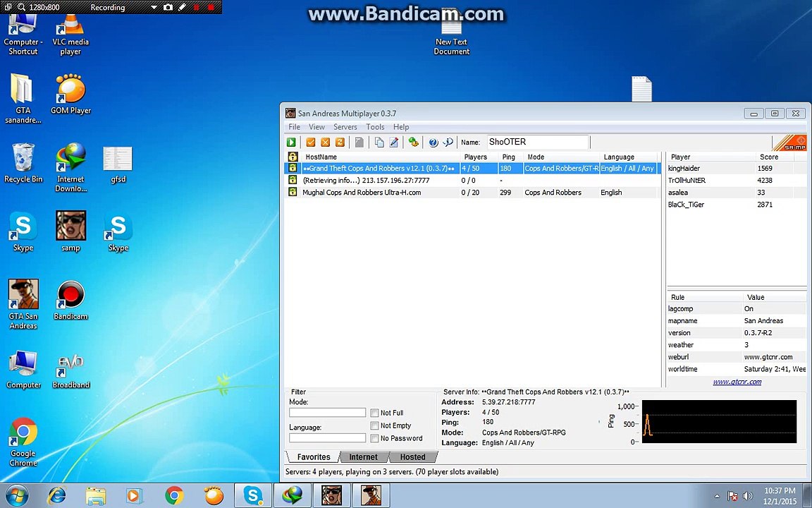Switch to the Internet tab
812x508 pixels.
point(363,457)
